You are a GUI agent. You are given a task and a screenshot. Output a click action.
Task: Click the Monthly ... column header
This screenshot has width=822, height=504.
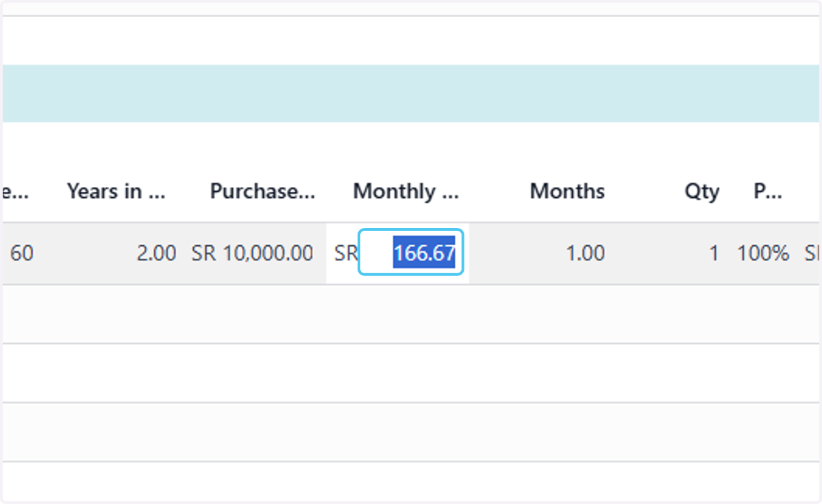click(406, 191)
